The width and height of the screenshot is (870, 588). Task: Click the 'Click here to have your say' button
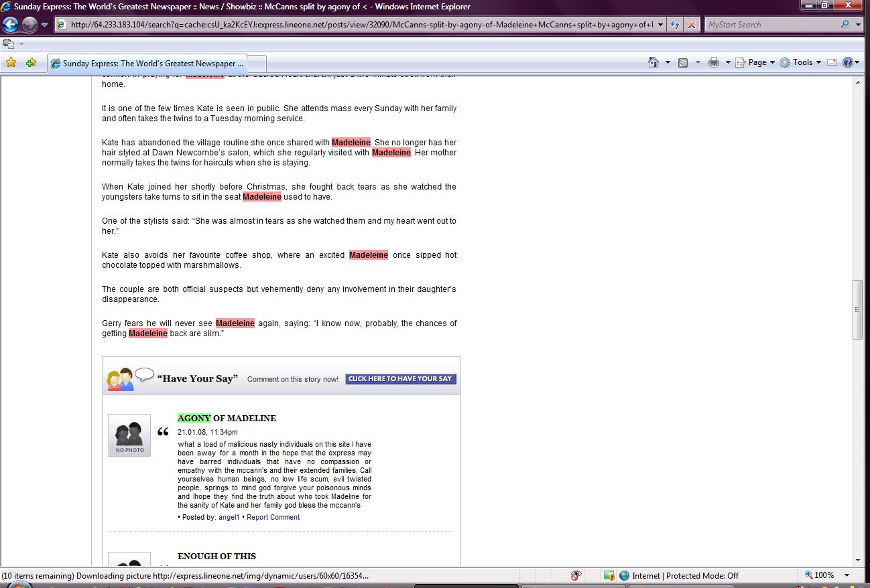[x=401, y=379]
